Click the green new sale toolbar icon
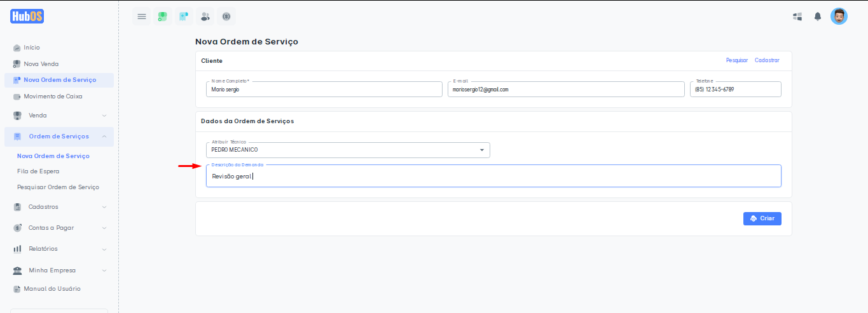Screen dimensions: 868x313 pyautogui.click(x=163, y=17)
